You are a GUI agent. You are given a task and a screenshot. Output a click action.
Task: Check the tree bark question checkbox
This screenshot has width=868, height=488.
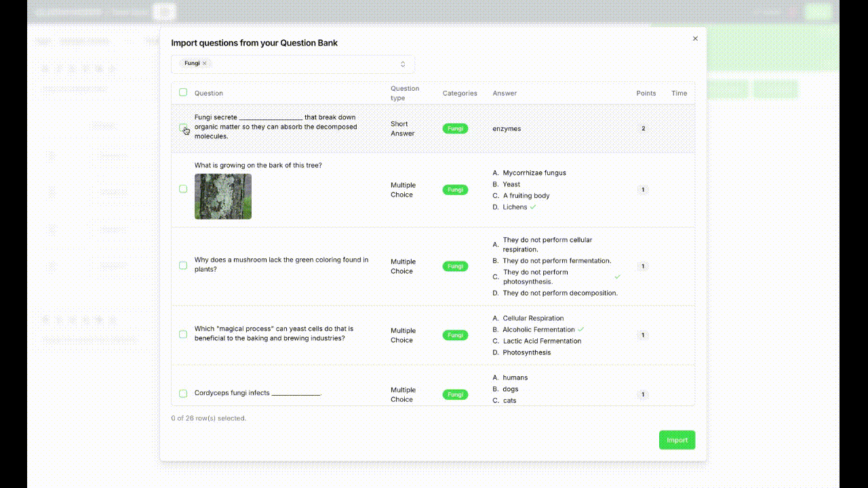(183, 189)
